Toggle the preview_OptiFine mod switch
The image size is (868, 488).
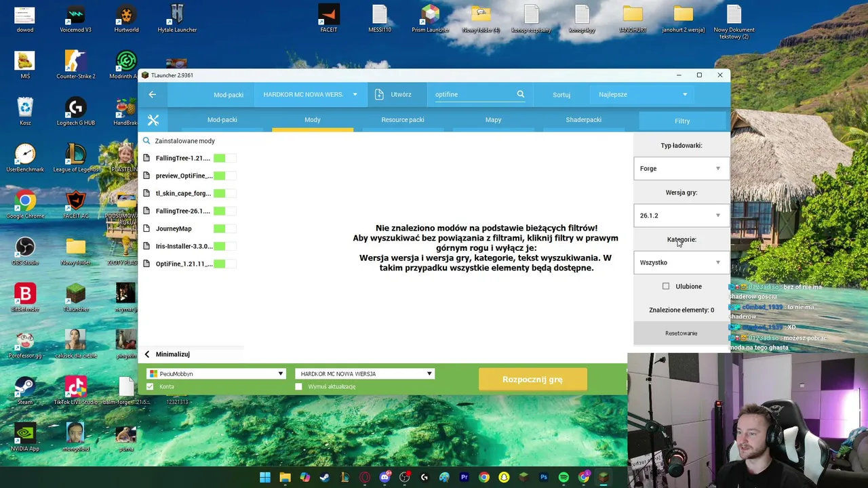(x=224, y=176)
